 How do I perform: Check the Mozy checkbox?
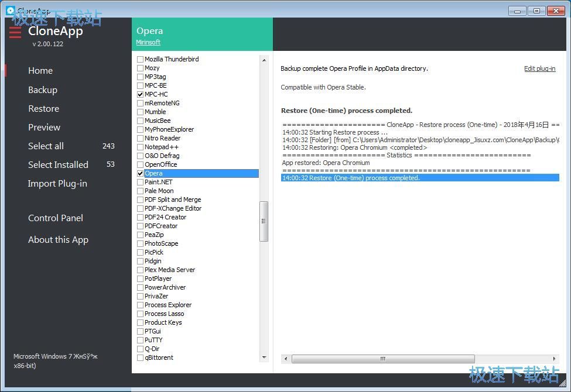point(140,68)
